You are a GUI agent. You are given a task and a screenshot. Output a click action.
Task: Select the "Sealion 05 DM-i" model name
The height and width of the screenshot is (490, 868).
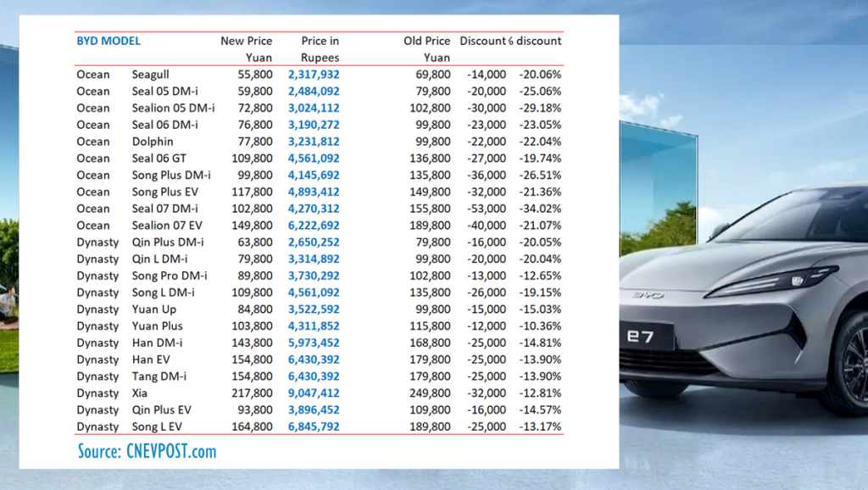point(173,108)
